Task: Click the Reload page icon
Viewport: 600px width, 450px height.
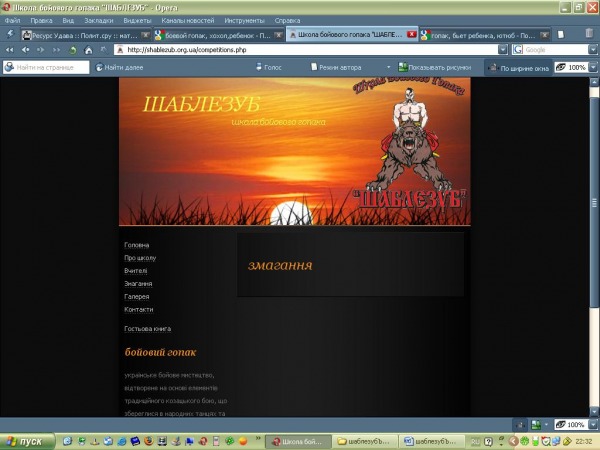Action: click(x=73, y=49)
